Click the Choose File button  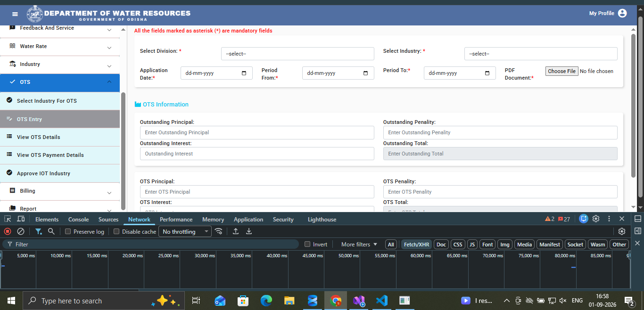(562, 71)
